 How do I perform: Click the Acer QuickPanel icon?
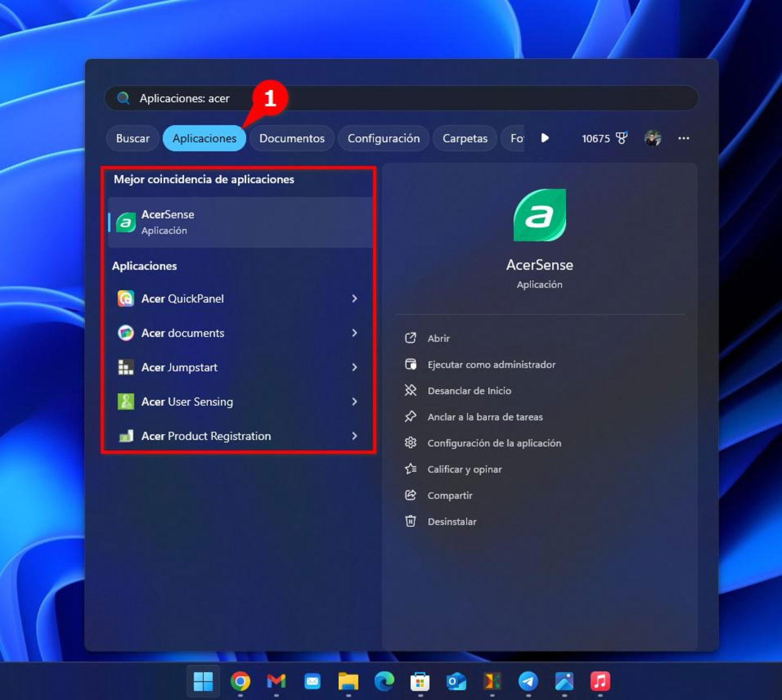coord(126,299)
